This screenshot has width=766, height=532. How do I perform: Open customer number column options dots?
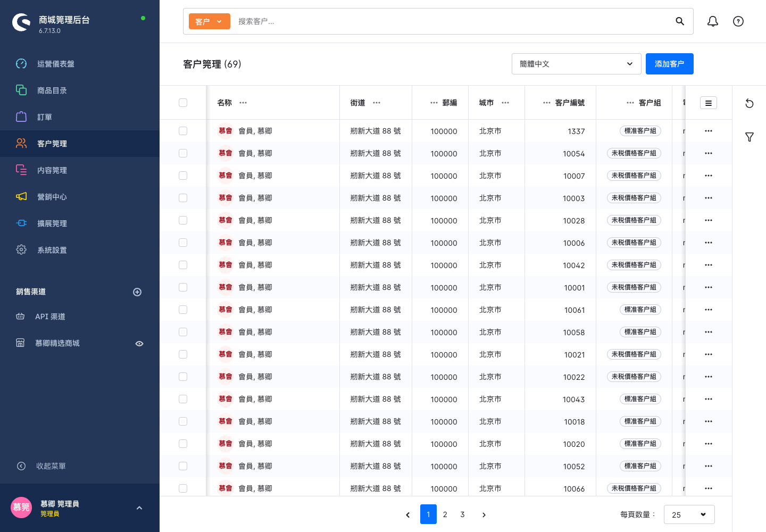click(547, 103)
